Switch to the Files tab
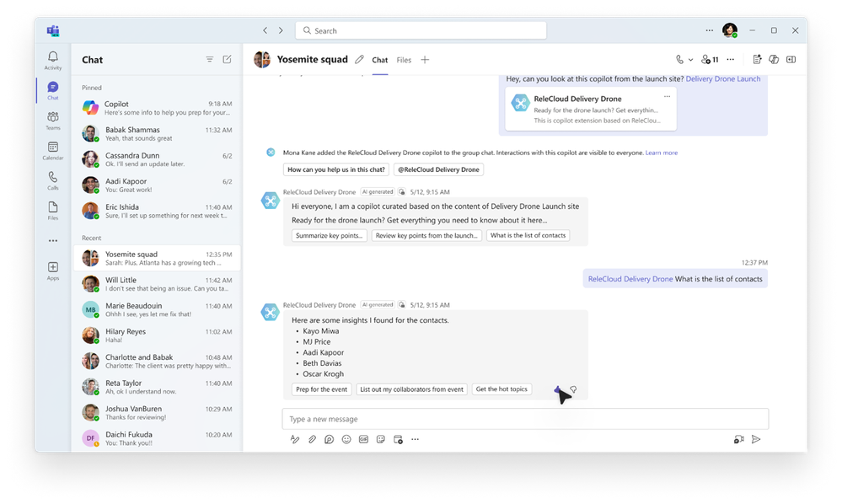The height and width of the screenshot is (504, 842). (x=404, y=60)
